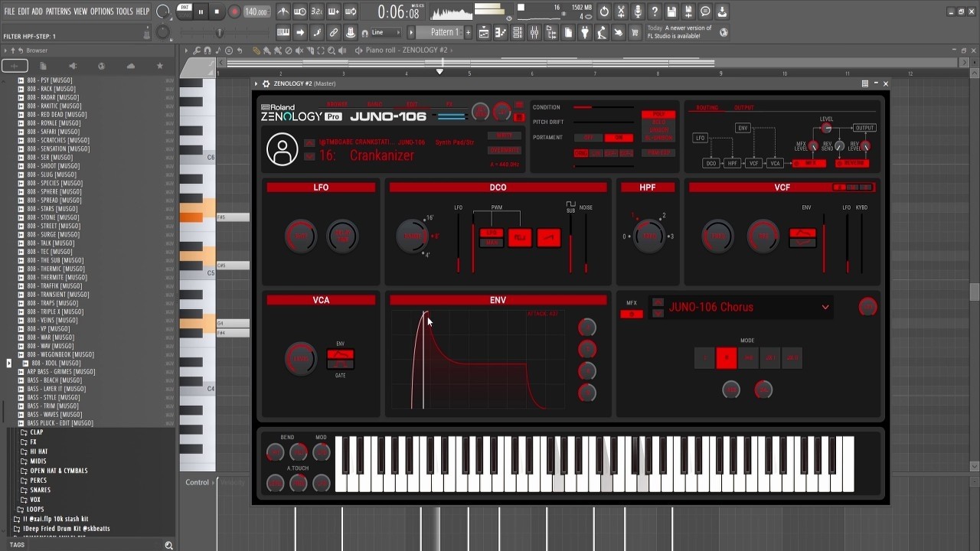
Task: Click the microphone recording icon
Action: tap(638, 11)
